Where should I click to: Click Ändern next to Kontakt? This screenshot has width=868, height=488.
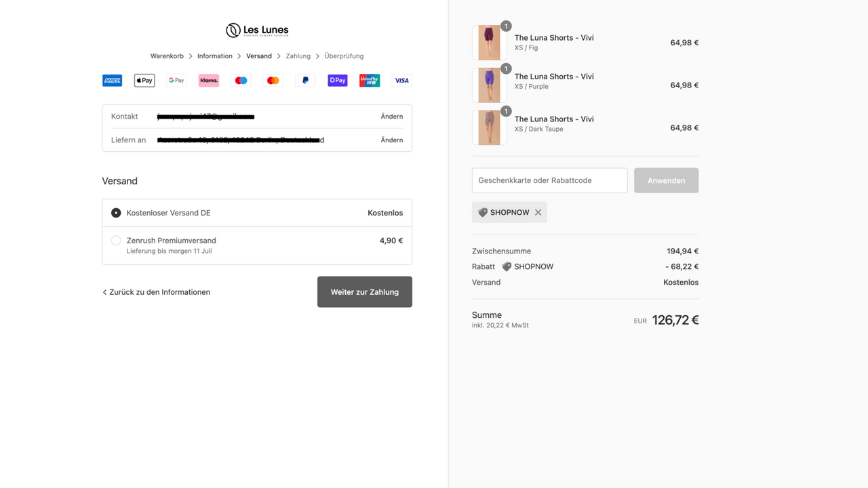[392, 117]
